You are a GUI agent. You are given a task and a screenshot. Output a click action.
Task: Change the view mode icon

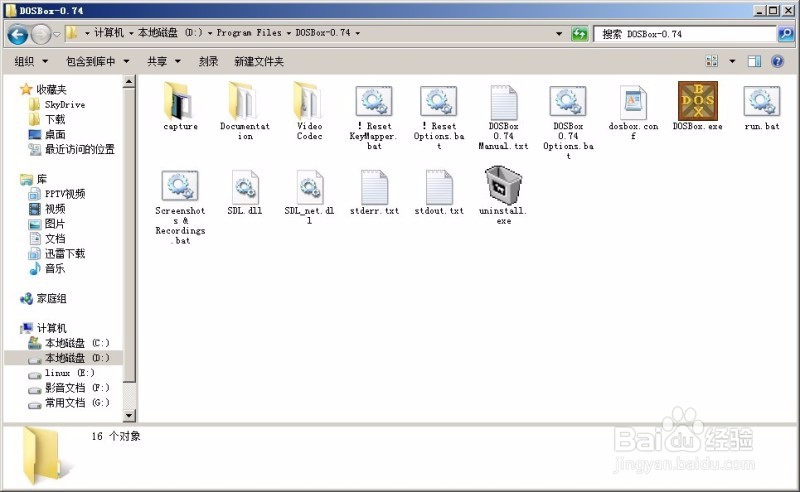click(712, 61)
